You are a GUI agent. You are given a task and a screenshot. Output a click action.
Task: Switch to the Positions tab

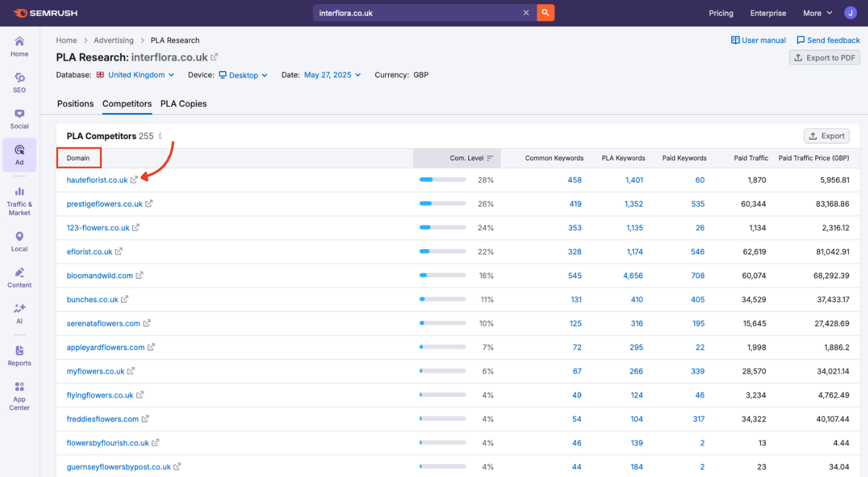click(76, 104)
